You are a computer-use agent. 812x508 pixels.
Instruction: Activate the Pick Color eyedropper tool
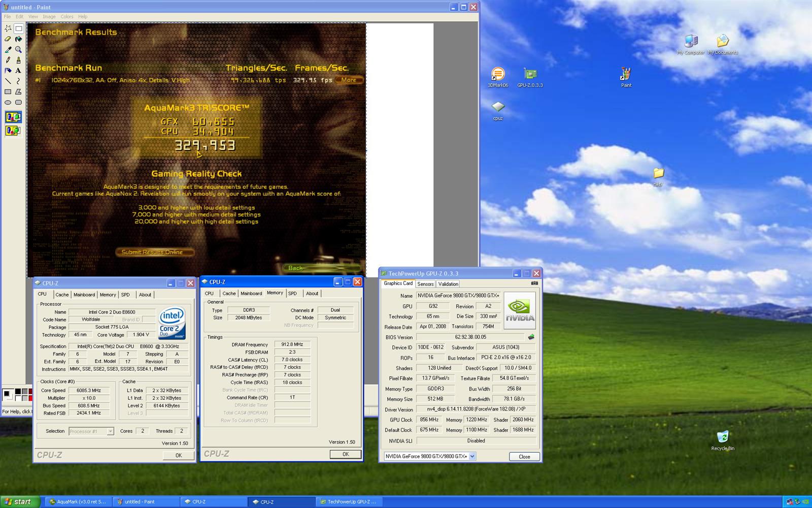[8, 50]
